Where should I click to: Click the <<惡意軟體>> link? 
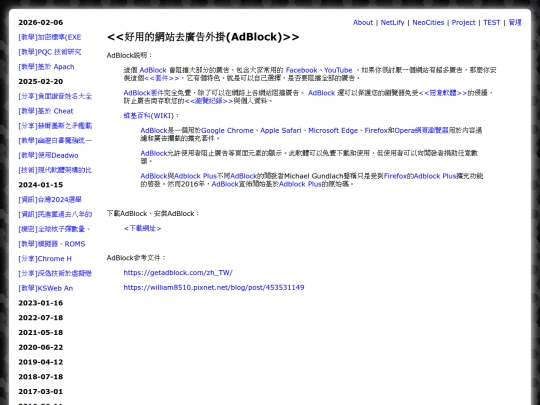[x=443, y=93]
